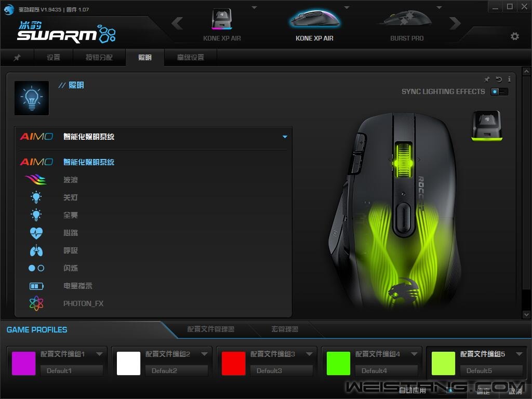Collapse the AIMO 智能化照明系统 lighting mode dropdown
This screenshot has height=399, width=532.
coord(285,137)
